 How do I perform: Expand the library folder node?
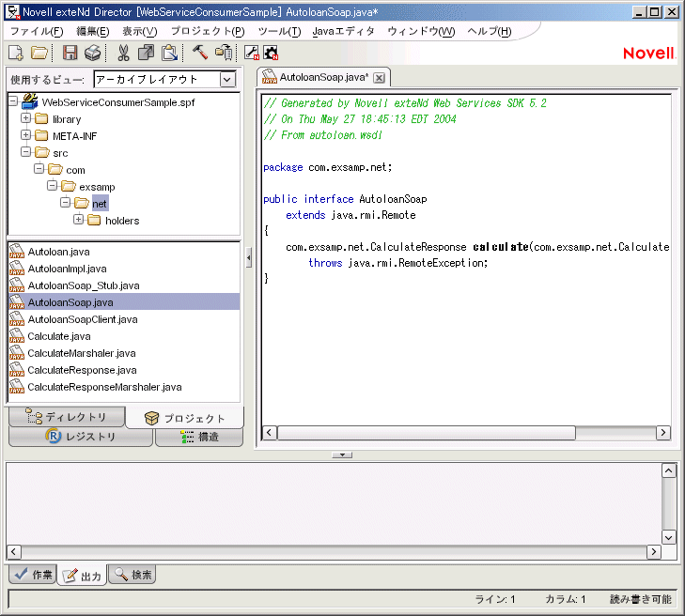[x=26, y=119]
